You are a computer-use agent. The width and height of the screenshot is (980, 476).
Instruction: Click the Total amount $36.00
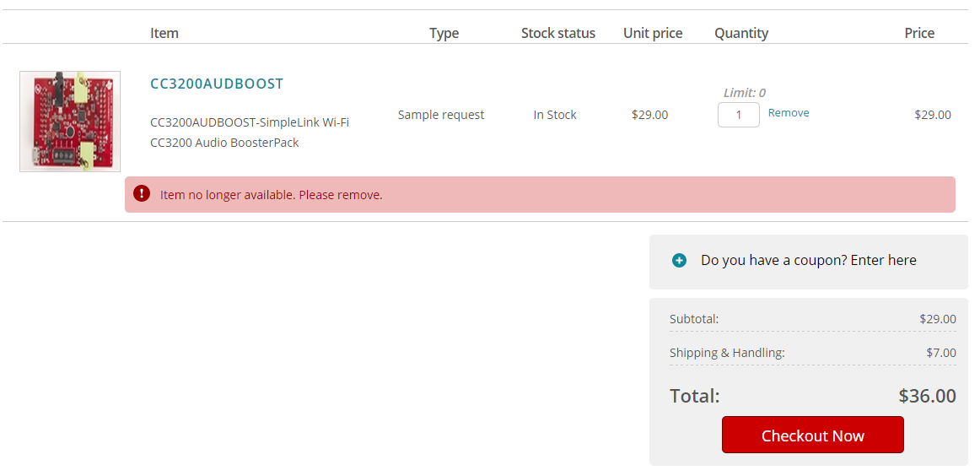pyautogui.click(x=927, y=396)
